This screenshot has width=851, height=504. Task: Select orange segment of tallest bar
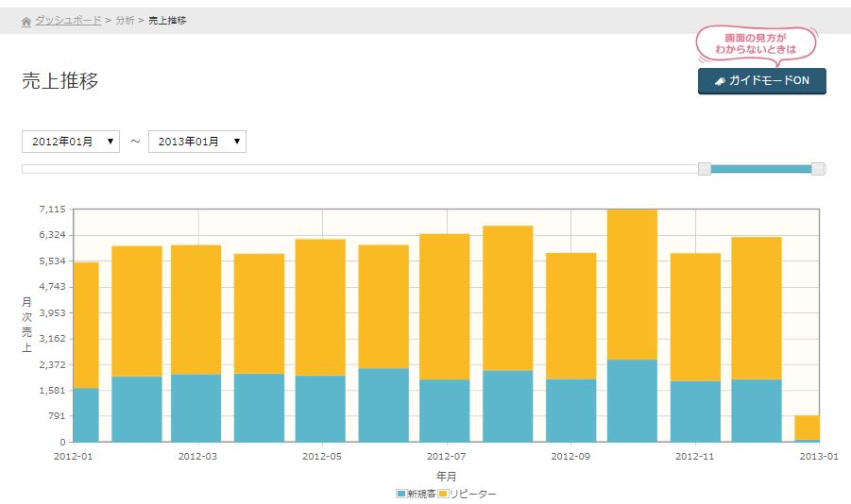(632, 283)
